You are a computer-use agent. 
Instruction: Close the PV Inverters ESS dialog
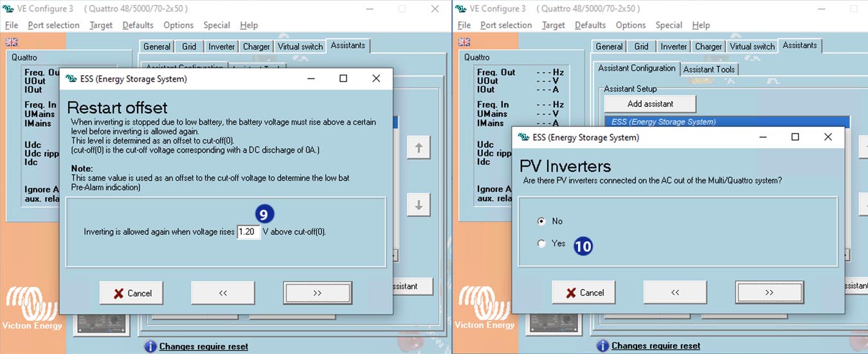coord(828,137)
